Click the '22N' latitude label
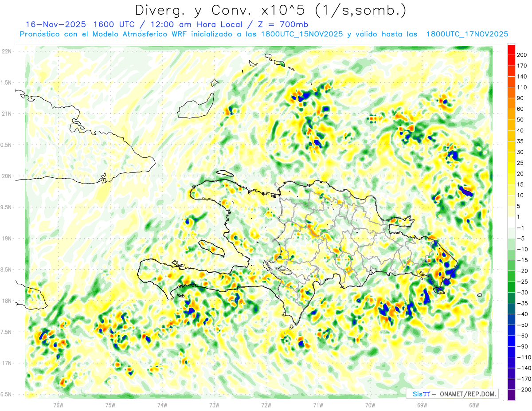 [x=7, y=51]
